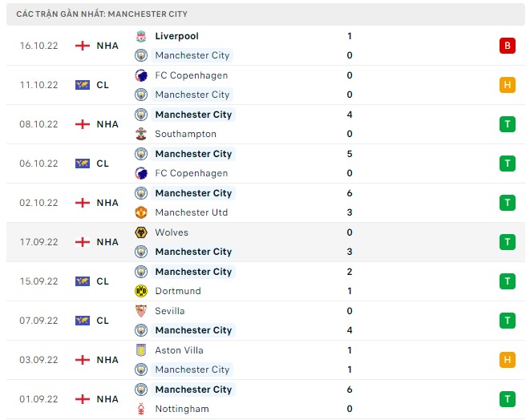The width and height of the screenshot is (530, 420).
Task: Open the Dortmund team link
Action: point(178,291)
